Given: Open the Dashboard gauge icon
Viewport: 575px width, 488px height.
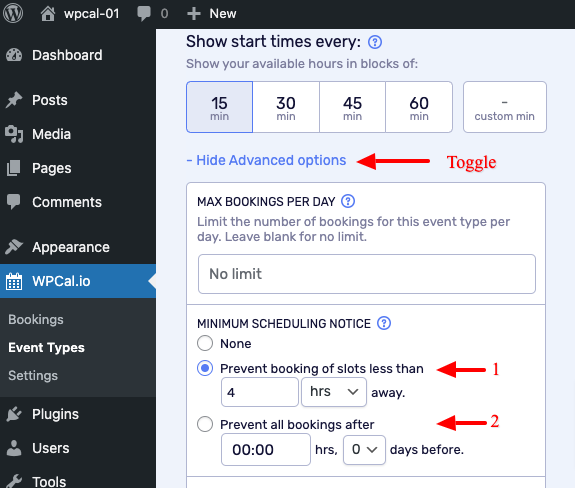Looking at the screenshot, I should pyautogui.click(x=14, y=55).
